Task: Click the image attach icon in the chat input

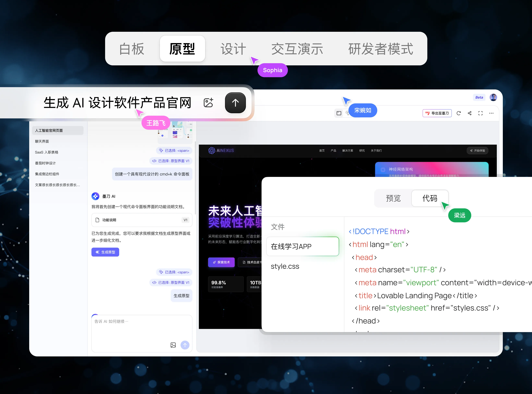Action: click(x=173, y=345)
